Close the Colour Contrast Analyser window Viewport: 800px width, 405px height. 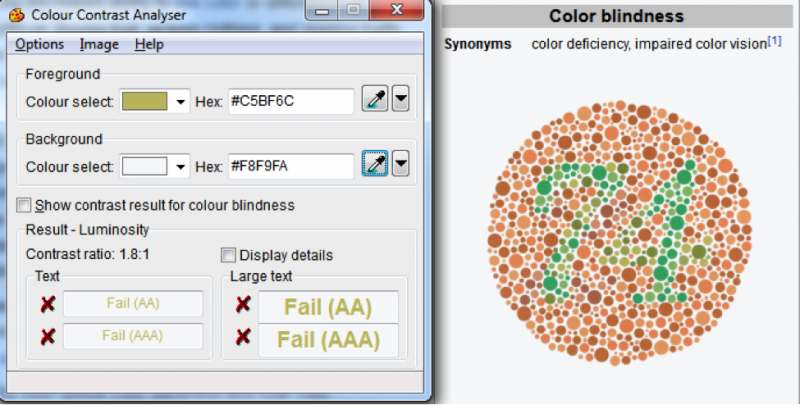395,12
